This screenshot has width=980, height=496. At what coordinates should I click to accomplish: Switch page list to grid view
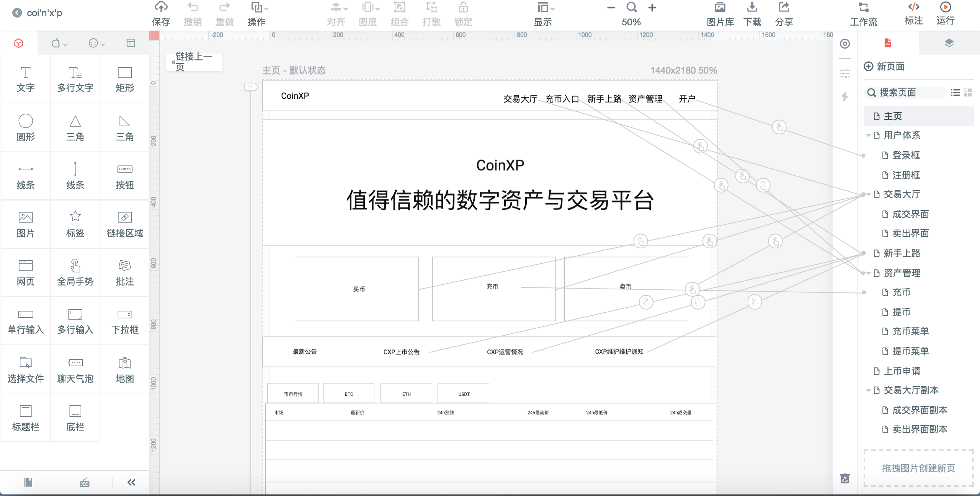point(968,93)
